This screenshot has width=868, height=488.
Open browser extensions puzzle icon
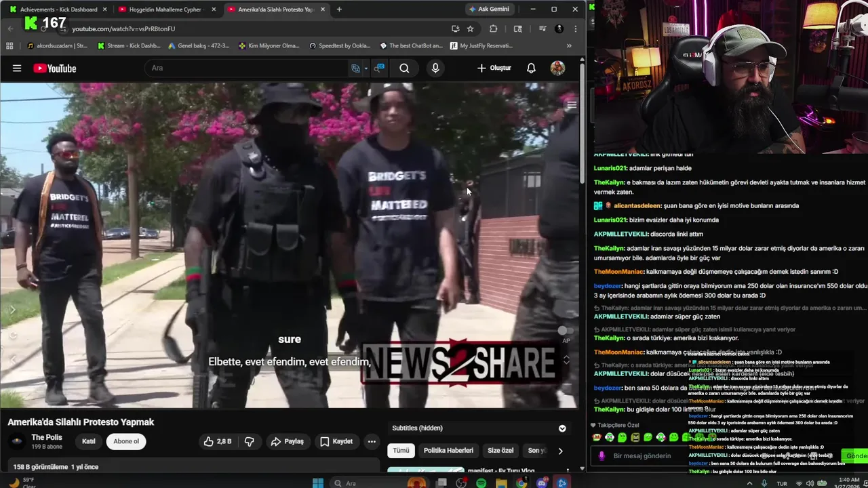point(493,29)
